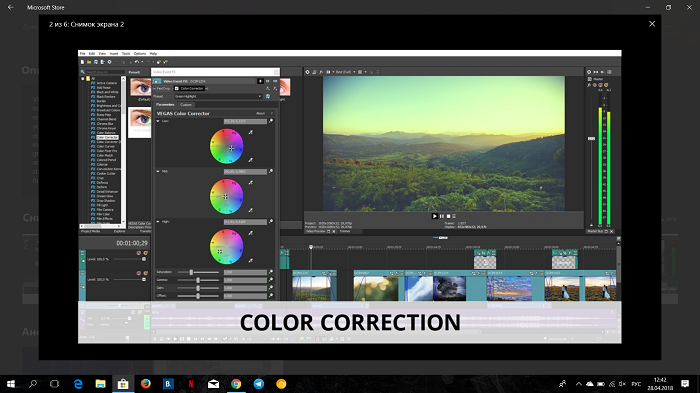Open preview quality Best (Full) dropdown
Image resolution: width=700 pixels, height=393 pixels.
(x=346, y=72)
